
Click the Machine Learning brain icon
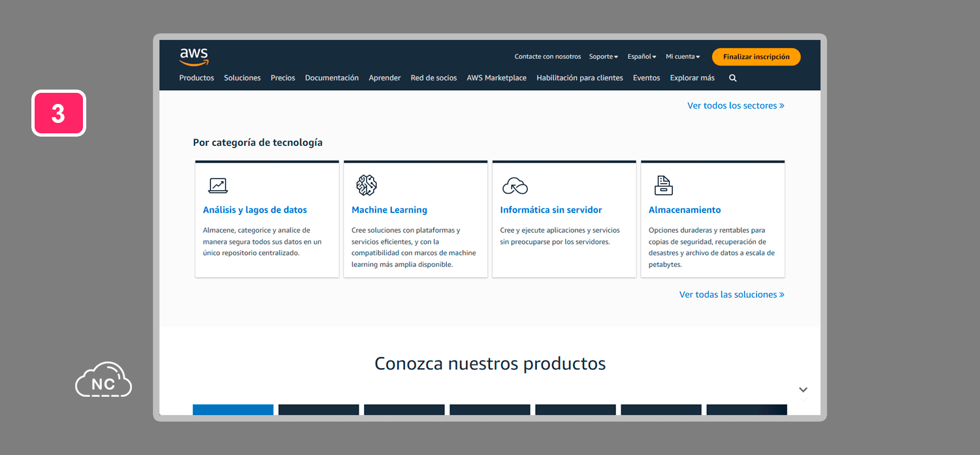tap(367, 186)
